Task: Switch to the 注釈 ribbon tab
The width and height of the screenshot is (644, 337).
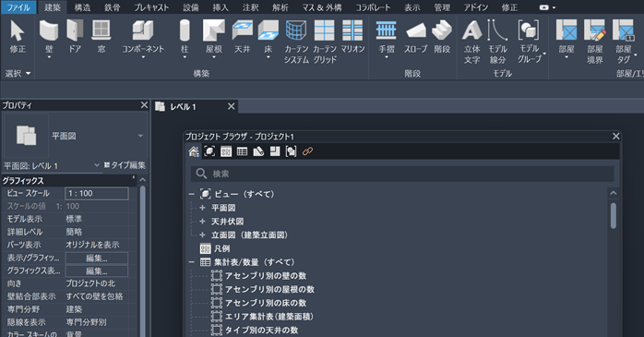Action: 250,7
